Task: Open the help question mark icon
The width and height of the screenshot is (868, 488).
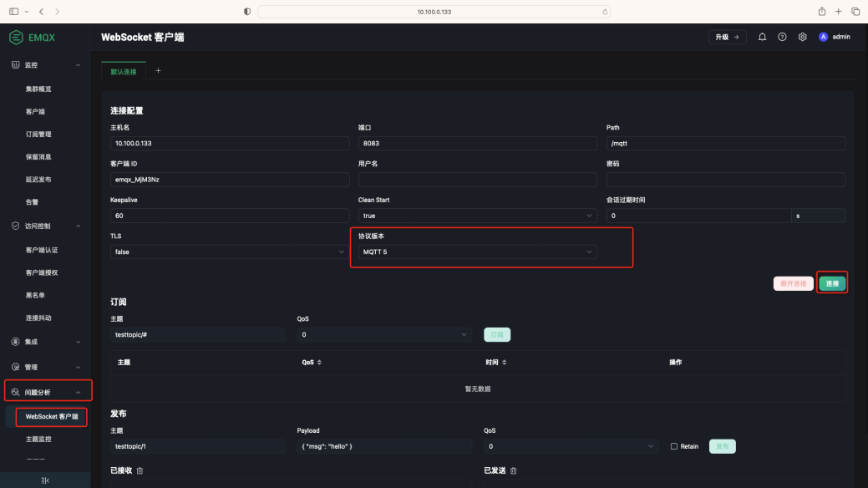Action: coord(782,37)
